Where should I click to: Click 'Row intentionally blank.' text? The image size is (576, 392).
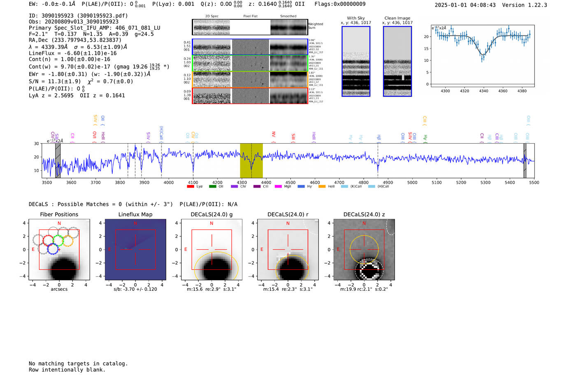click(x=67, y=370)
